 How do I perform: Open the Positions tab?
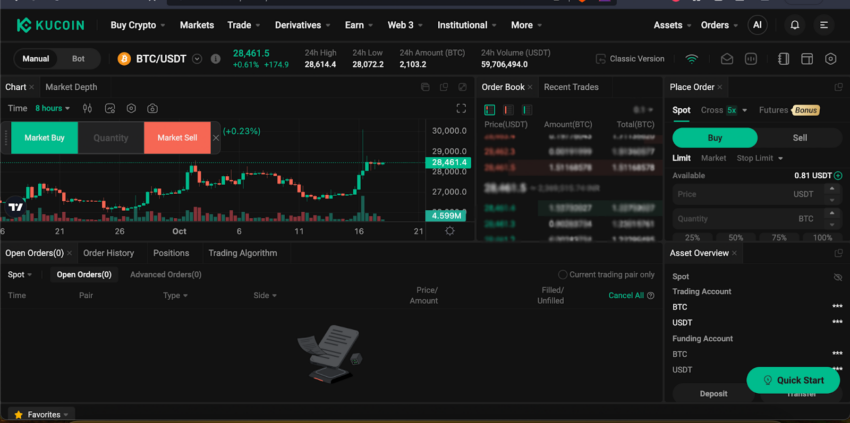tap(171, 253)
